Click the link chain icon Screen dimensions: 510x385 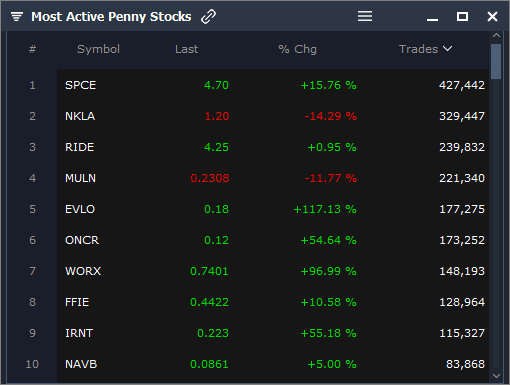[209, 16]
